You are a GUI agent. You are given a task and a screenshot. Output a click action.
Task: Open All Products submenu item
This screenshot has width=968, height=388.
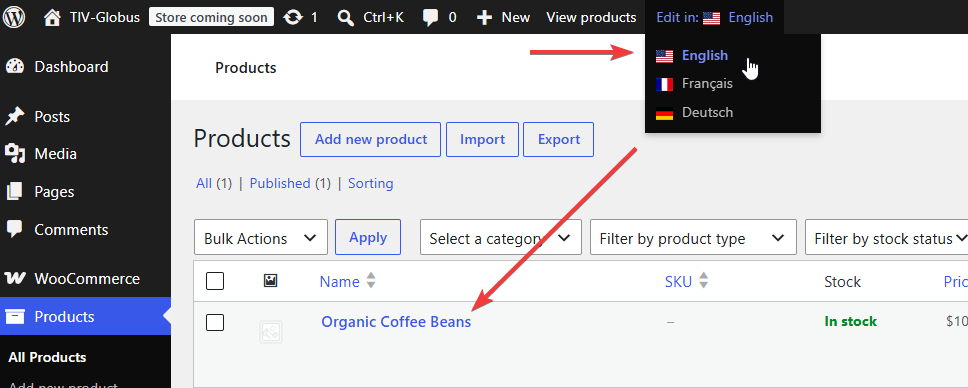[x=47, y=357]
